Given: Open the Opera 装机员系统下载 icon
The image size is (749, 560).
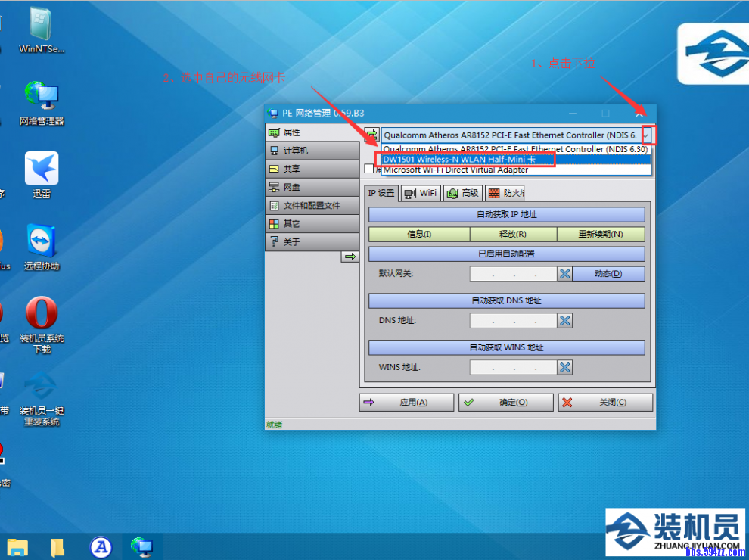Looking at the screenshot, I should [x=41, y=313].
